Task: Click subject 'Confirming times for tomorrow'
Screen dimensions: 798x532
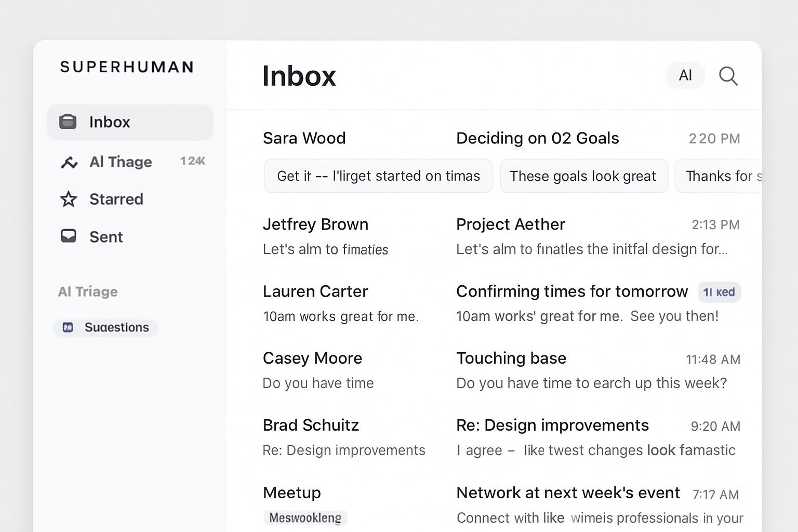Action: click(x=572, y=291)
